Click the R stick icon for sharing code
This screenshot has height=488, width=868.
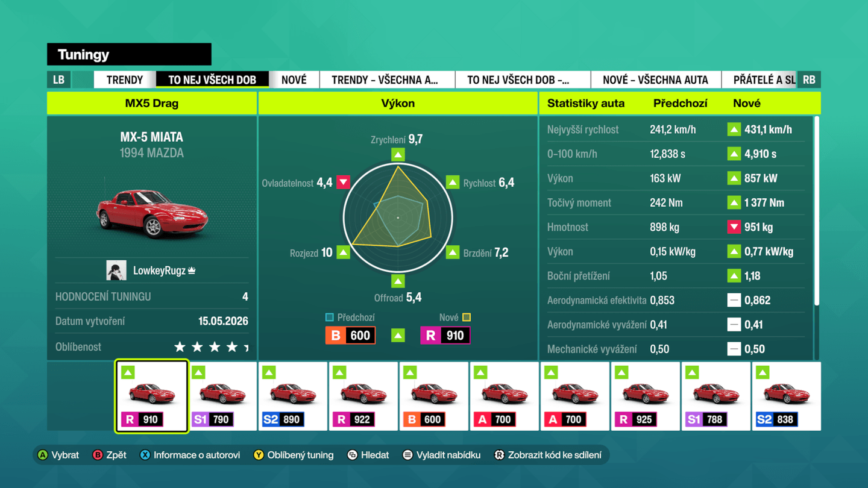(x=498, y=455)
